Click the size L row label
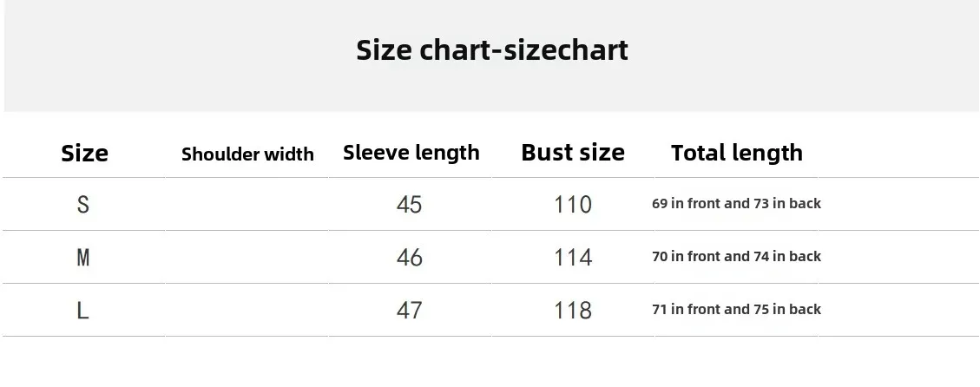This screenshot has height=387, width=980. (83, 311)
